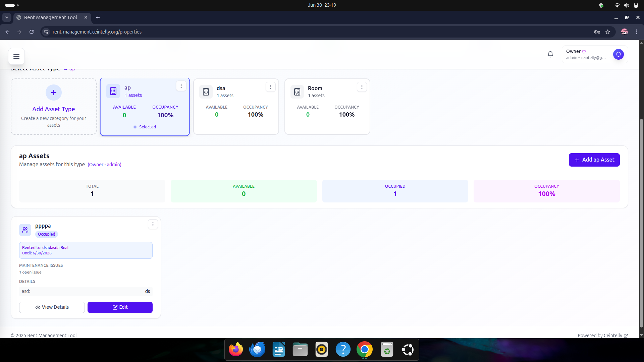Click the tenants icon on ppppa asset
This screenshot has height=362, width=644.
pos(25,230)
